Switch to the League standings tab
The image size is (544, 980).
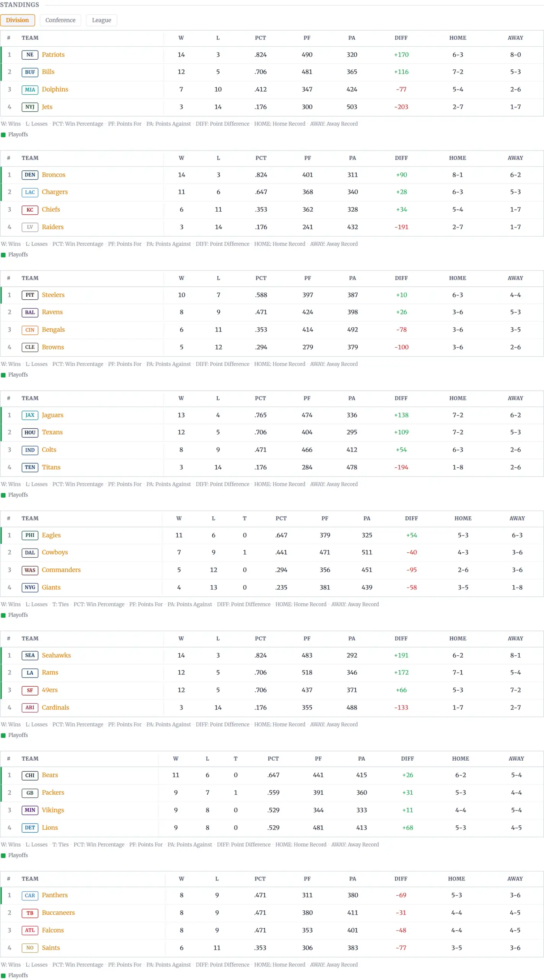coord(101,20)
